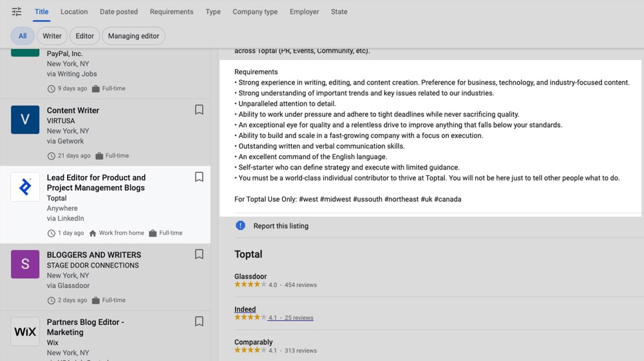Bookmark the BLOGGERS AND WRITERS job
The image size is (644, 361).
[x=199, y=254]
